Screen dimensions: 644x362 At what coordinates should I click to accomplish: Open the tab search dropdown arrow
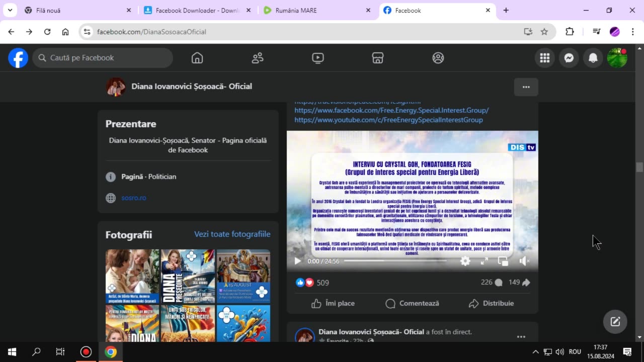pos(10,10)
